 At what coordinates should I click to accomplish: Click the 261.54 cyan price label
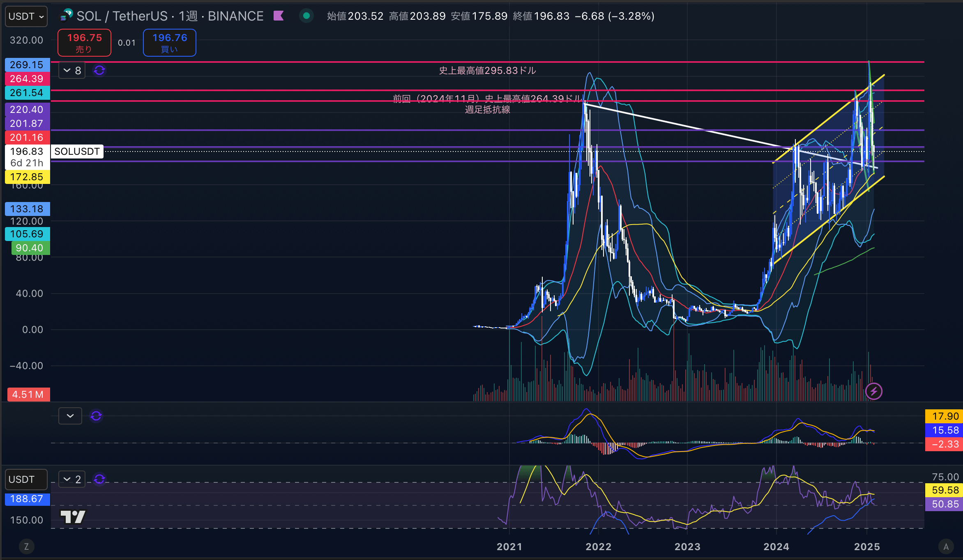tap(27, 93)
